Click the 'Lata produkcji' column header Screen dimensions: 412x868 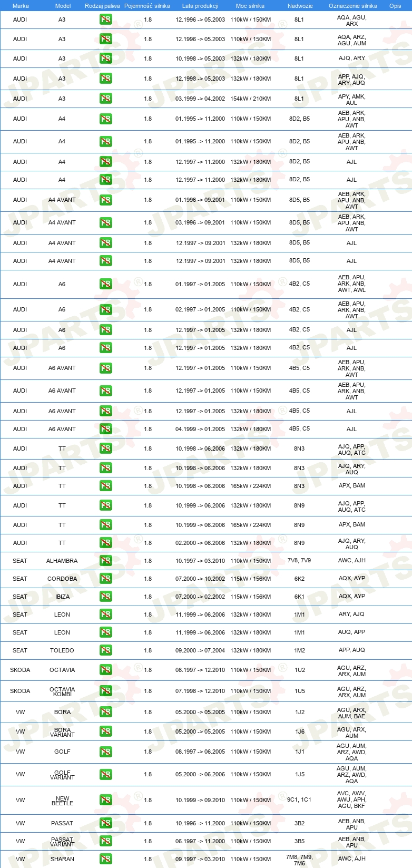tap(200, 6)
